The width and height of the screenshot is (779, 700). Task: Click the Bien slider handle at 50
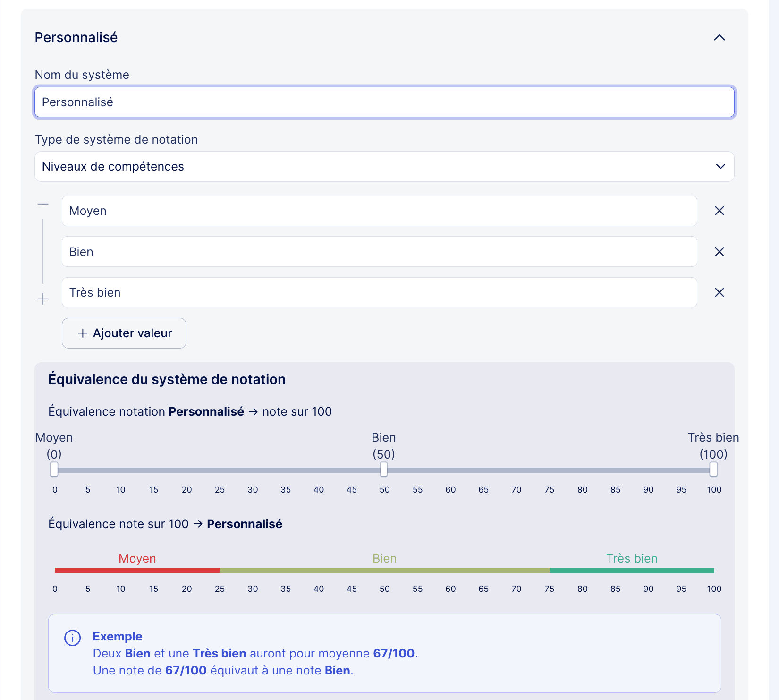tap(384, 470)
